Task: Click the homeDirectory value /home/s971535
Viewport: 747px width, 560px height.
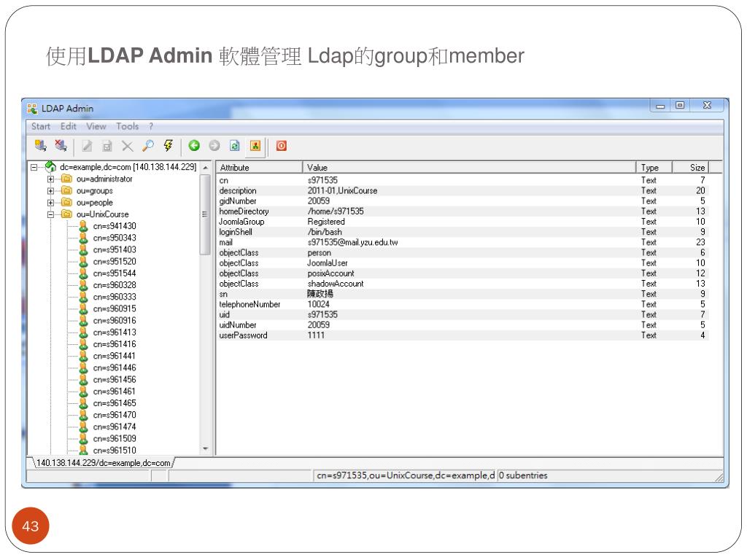Action: click(336, 211)
